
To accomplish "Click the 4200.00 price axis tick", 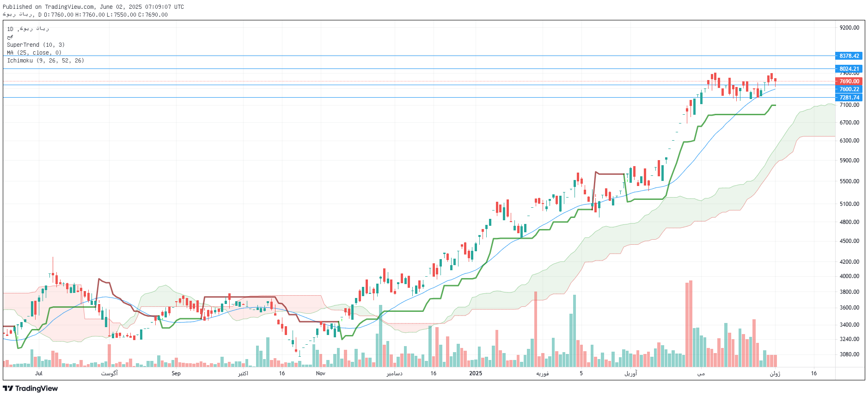I will tap(850, 262).
